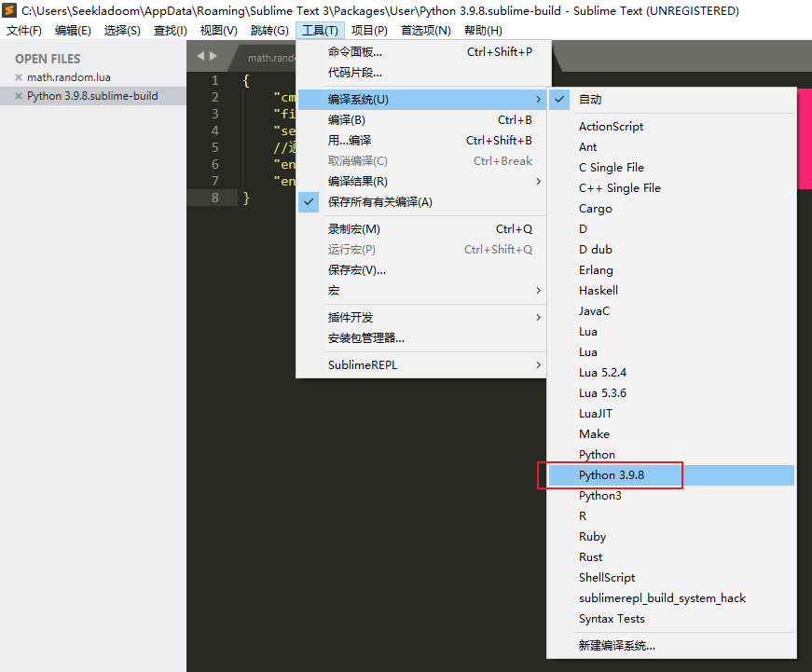This screenshot has width=812, height=672.
Task: Open the 选择(S) menu
Action: click(122, 31)
